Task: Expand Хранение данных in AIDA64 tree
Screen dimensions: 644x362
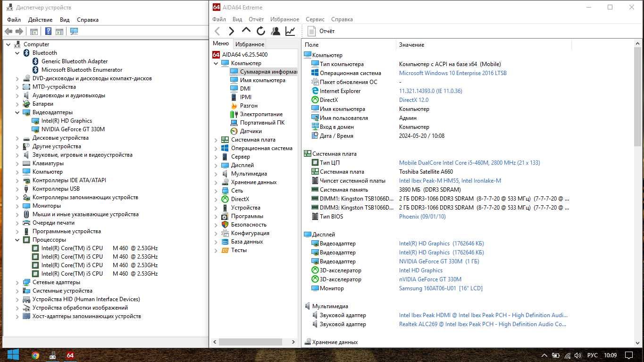Action: point(216,182)
